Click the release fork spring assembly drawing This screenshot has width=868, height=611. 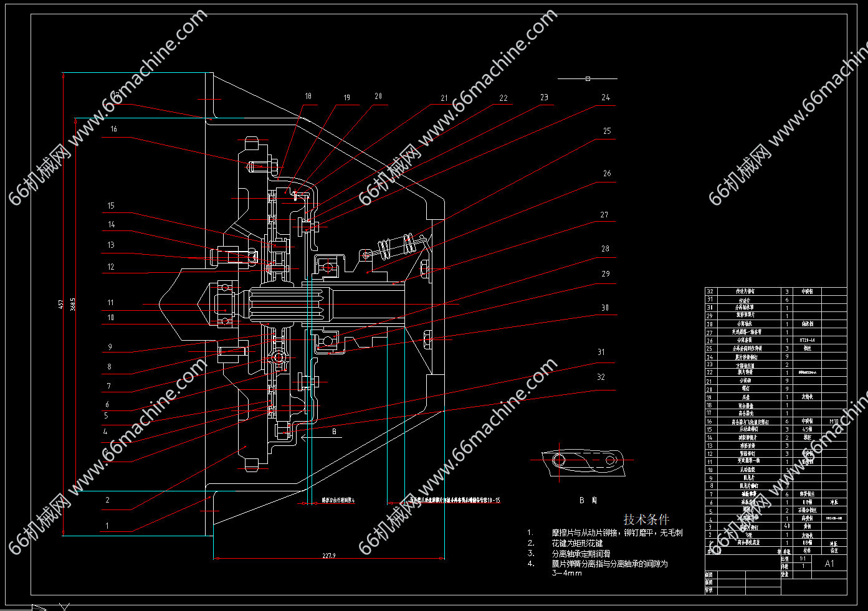(x=394, y=247)
